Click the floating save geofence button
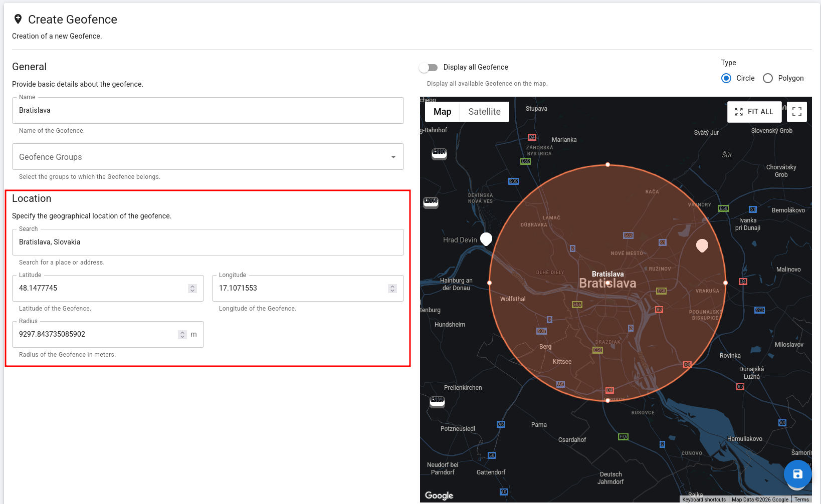821x504 pixels. pyautogui.click(x=797, y=474)
